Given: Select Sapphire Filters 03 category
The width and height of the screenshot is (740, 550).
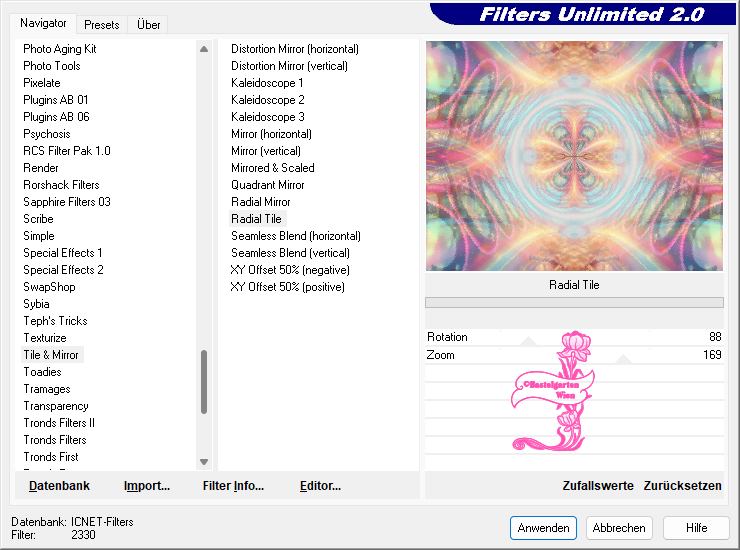Looking at the screenshot, I should pyautogui.click(x=67, y=202).
